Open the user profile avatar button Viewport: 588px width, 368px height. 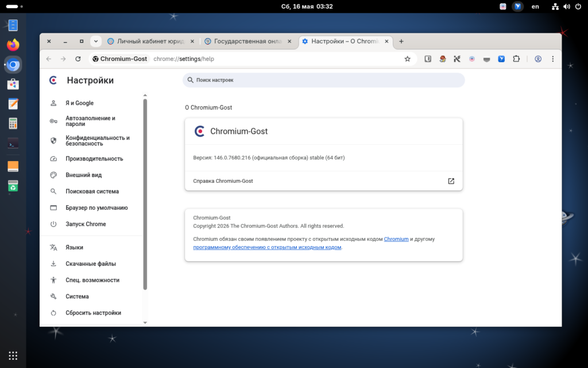[538, 59]
